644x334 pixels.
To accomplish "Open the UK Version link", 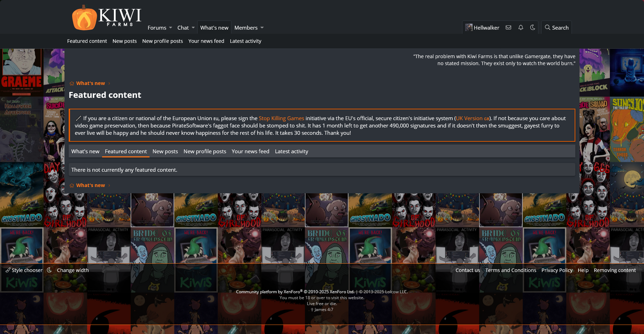I will [472, 118].
